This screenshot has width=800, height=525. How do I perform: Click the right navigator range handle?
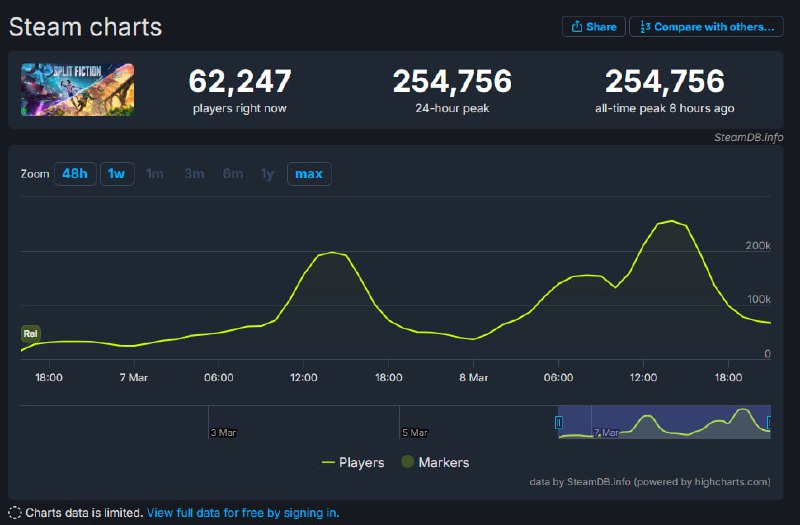coord(770,422)
